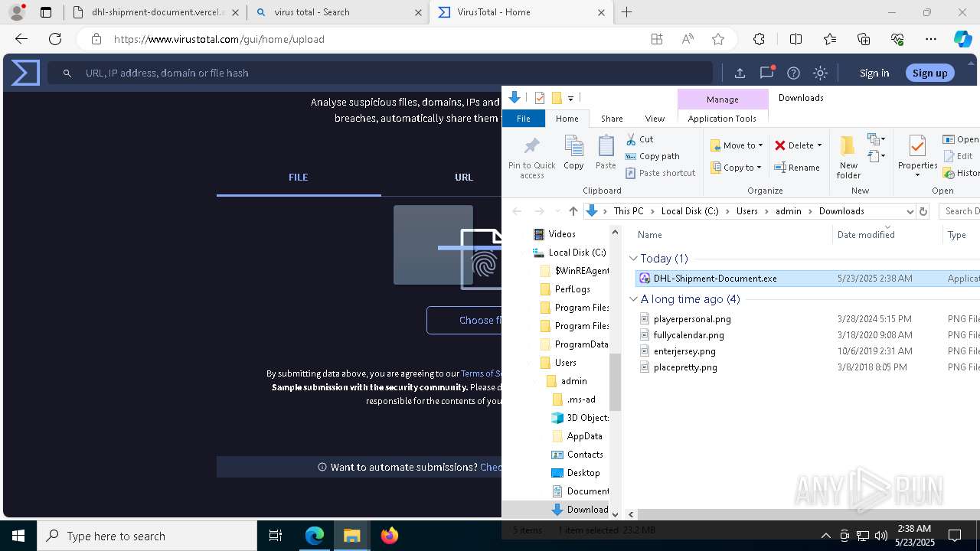Screen dimensions: 980x551
Task: Collapse the A long time ago group
Action: click(x=633, y=299)
